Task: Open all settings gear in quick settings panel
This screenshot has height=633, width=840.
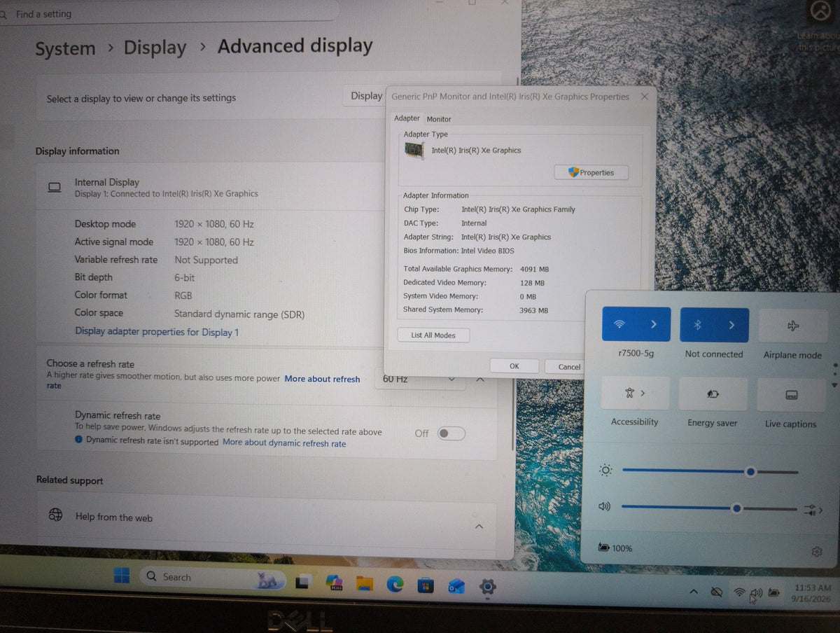Action: (x=816, y=552)
